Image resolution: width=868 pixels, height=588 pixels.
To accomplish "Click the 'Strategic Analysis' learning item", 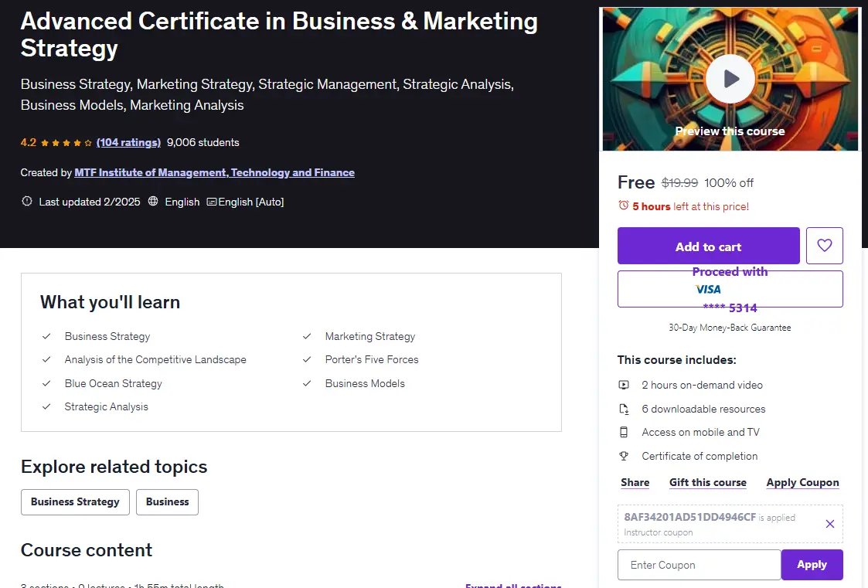I will pos(107,406).
